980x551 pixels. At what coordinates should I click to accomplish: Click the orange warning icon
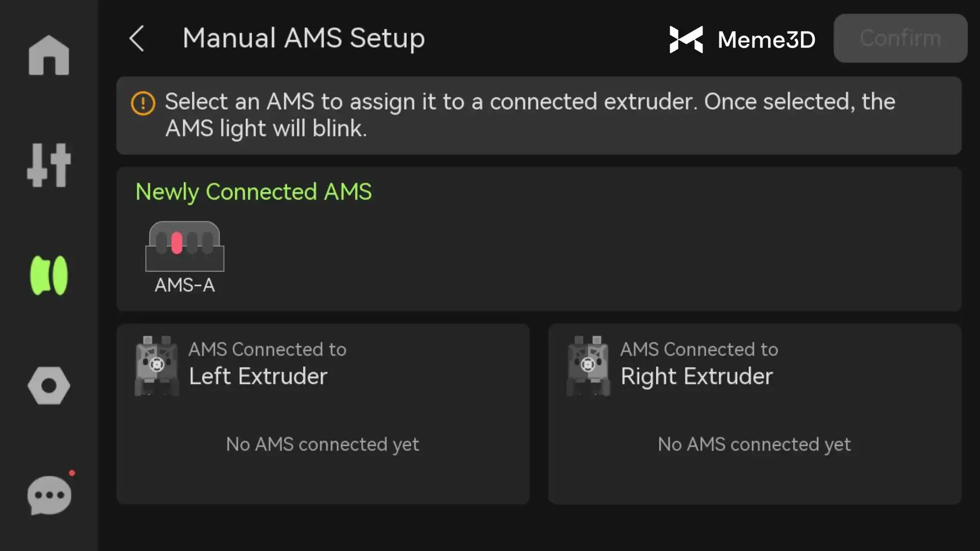pyautogui.click(x=143, y=104)
